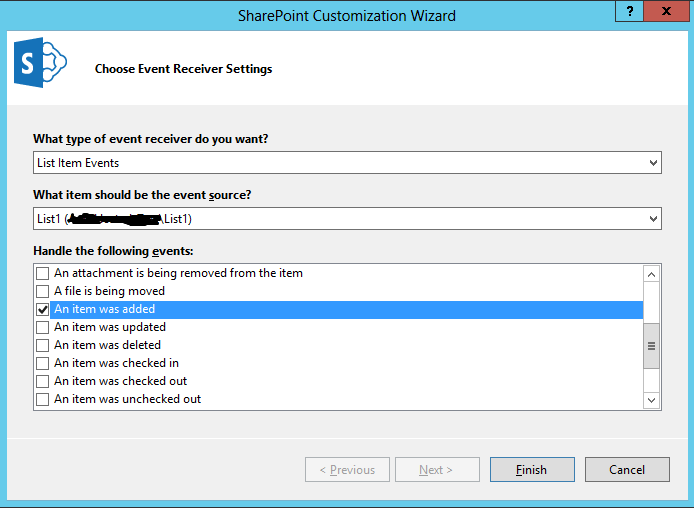The height and width of the screenshot is (508, 694).
Task: Click 'What type of event receiver do you want?' label
Action: [x=150, y=139]
